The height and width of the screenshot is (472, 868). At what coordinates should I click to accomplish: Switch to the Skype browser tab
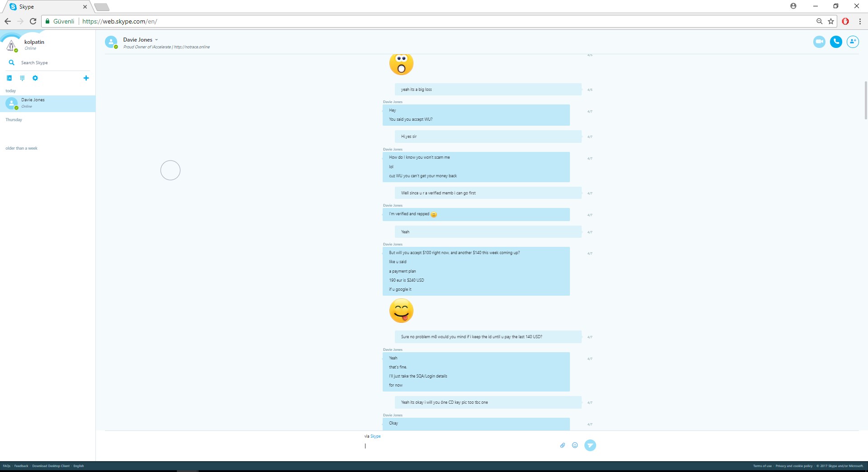coord(47,7)
